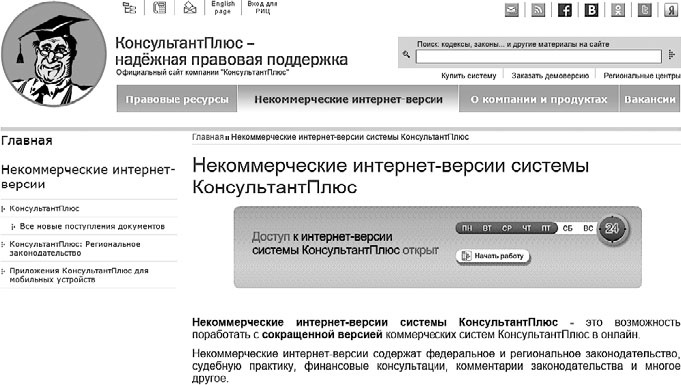Screen dimensions: 681x385
Task: Click the "ПТ" day indicator
Action: pyautogui.click(x=546, y=228)
